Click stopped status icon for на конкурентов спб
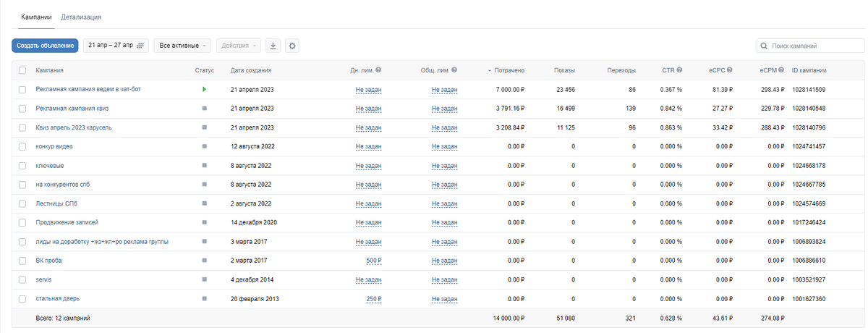Image resolution: width=868 pixels, height=333 pixels. point(205,185)
